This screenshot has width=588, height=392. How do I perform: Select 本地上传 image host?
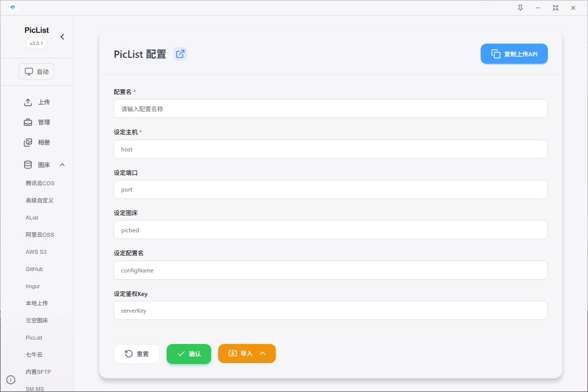tap(37, 303)
